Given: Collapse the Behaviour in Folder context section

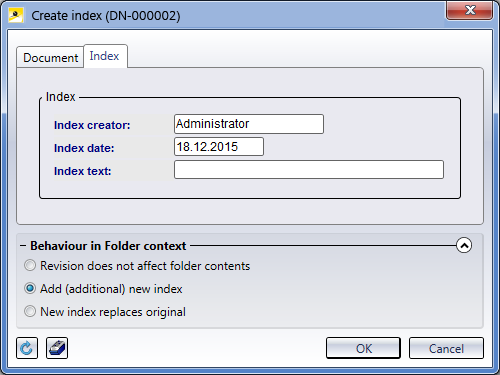Looking at the screenshot, I should (x=464, y=245).
